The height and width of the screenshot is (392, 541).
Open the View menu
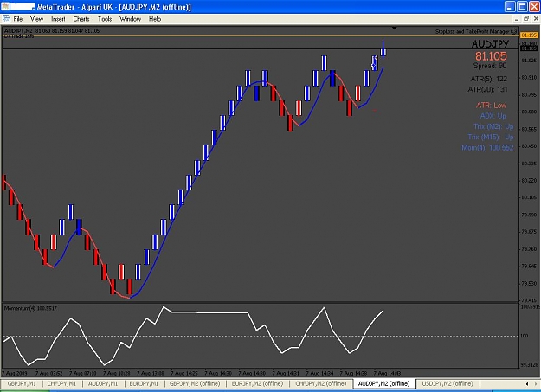(x=36, y=19)
